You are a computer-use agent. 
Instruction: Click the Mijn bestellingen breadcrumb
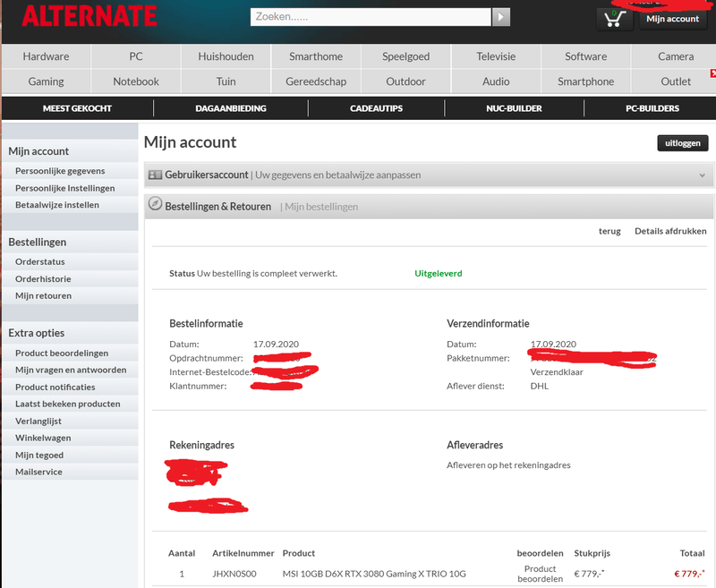321,207
